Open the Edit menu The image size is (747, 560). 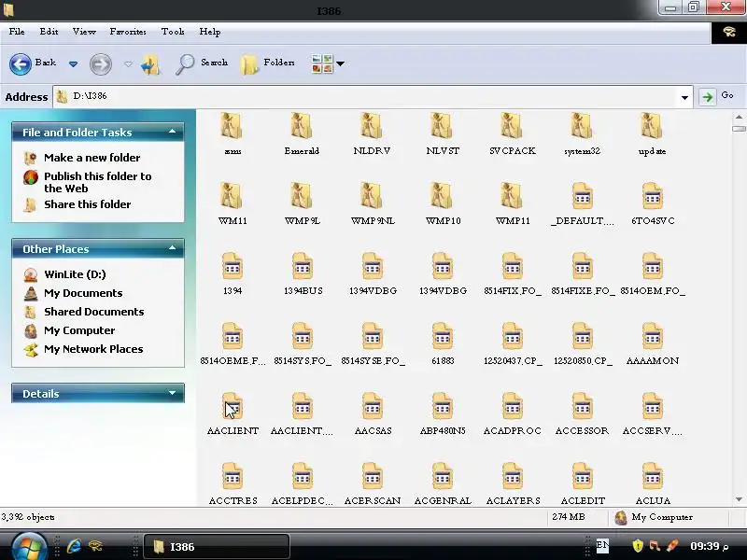pyautogui.click(x=49, y=32)
